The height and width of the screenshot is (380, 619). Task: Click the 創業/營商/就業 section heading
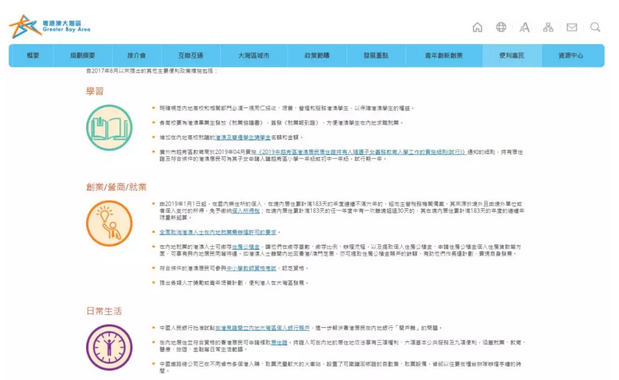(116, 187)
